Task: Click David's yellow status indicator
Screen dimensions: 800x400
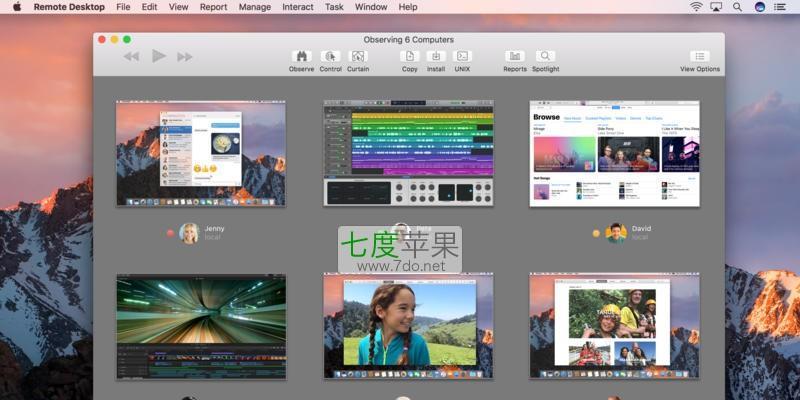Action: tap(596, 234)
